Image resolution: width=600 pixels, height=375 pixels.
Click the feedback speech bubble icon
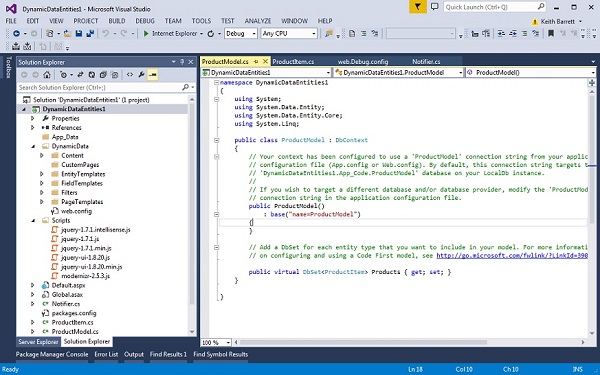(x=434, y=7)
